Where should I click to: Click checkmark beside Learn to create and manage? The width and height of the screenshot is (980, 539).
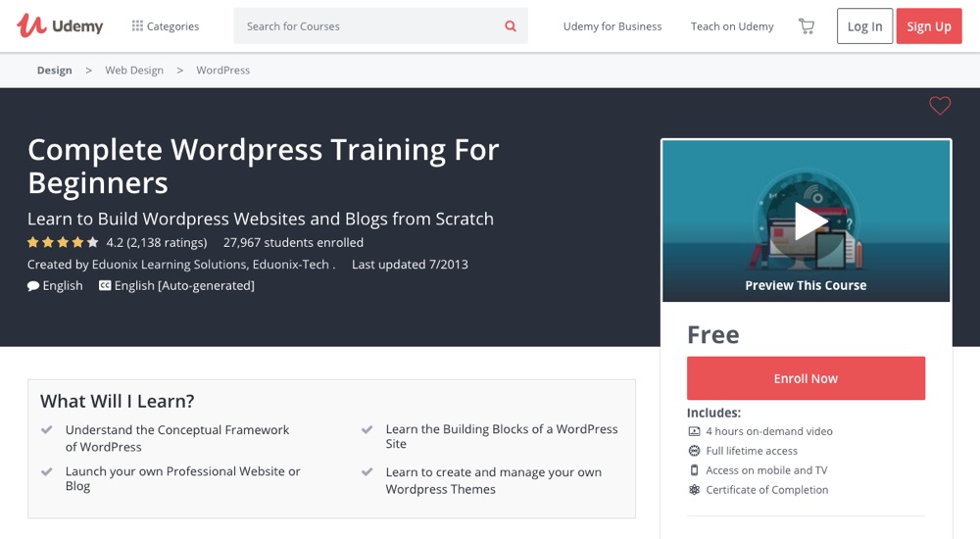(367, 472)
